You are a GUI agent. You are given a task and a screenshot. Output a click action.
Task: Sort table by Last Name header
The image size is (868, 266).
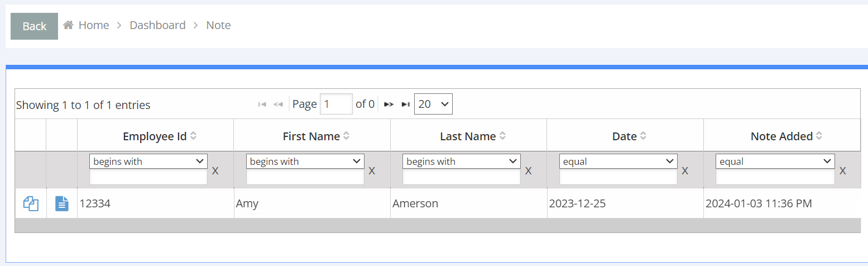[x=468, y=136]
